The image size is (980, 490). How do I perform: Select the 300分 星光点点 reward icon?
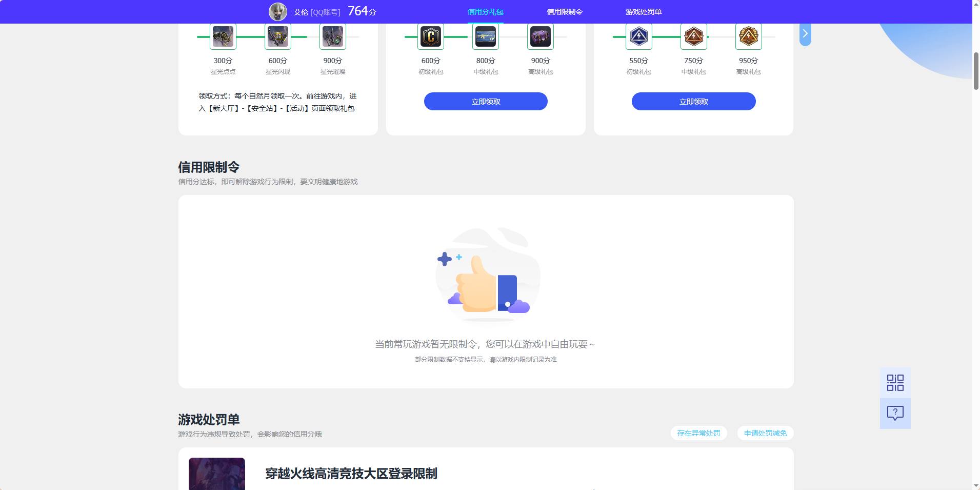pos(223,36)
